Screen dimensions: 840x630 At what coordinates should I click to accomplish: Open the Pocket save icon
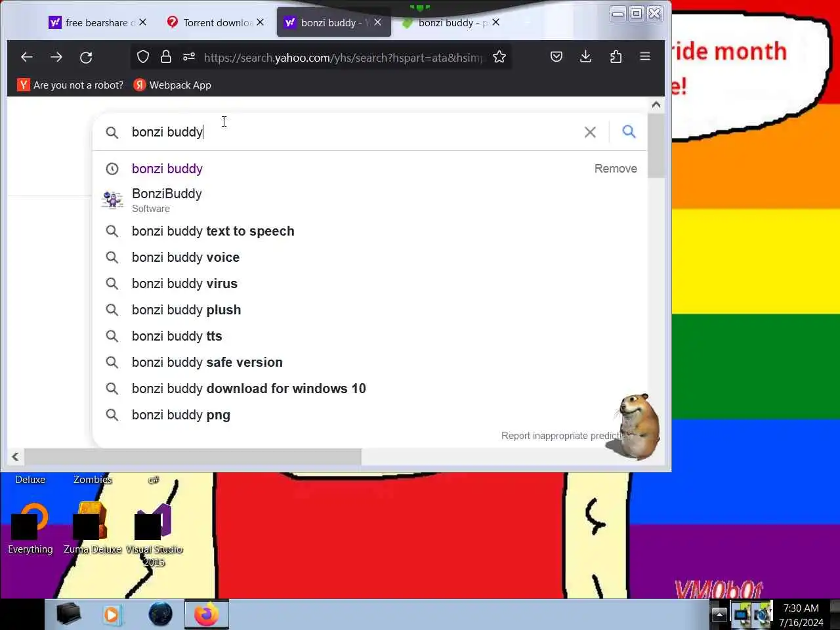[x=556, y=57]
